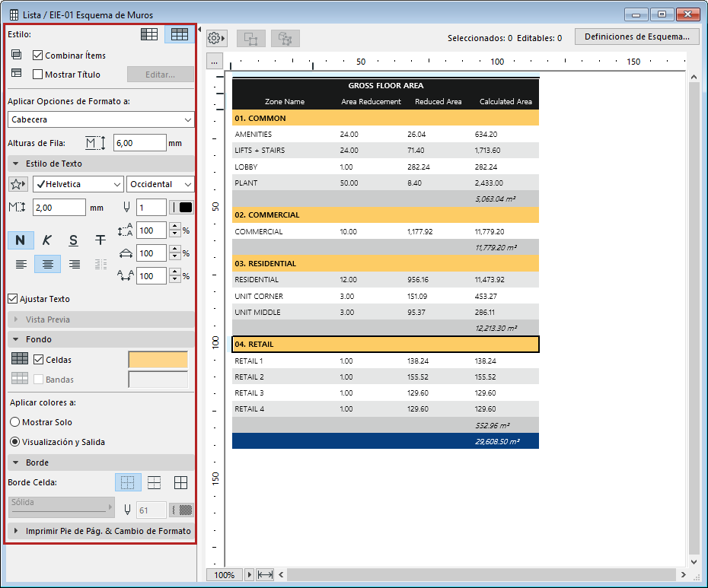Open the Helvetica font dropdown
This screenshot has width=708, height=588.
[x=78, y=184]
